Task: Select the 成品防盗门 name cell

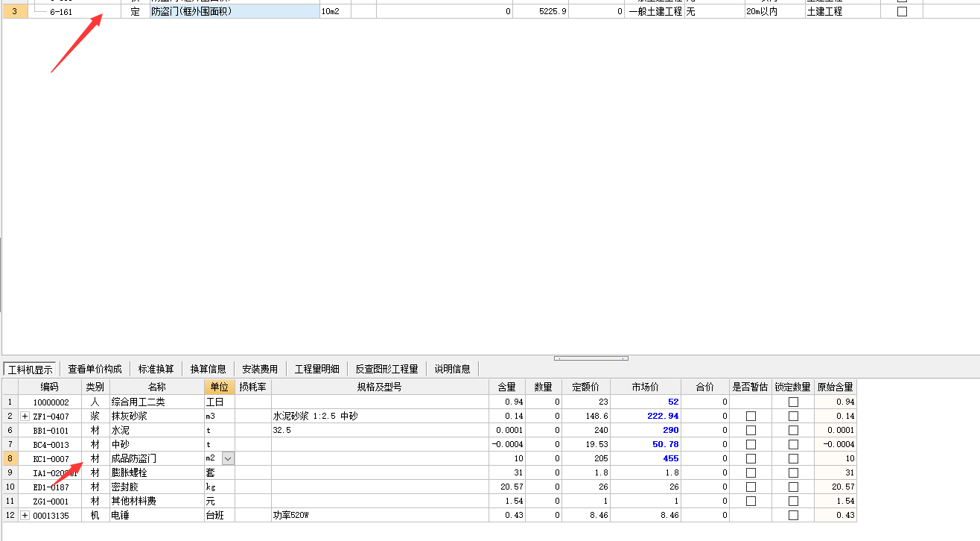Action: [156, 458]
